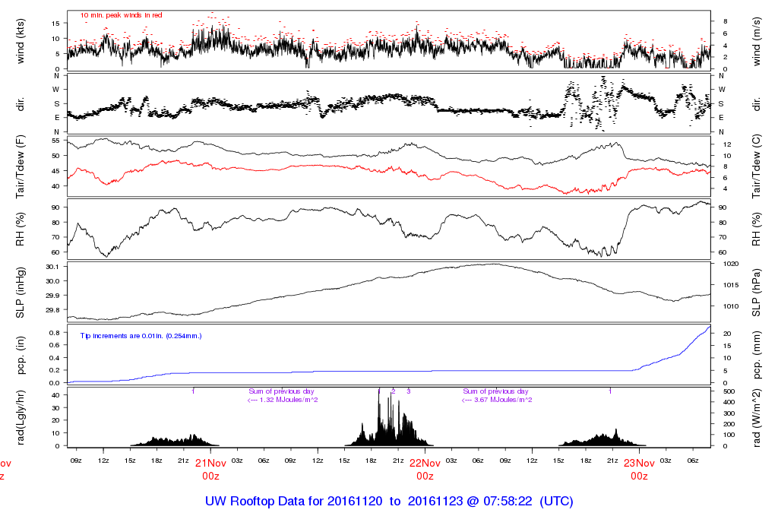Screen dimensions: 778x532
Task: Click the '10 min. peak winds in red' note
Action: 121,15
